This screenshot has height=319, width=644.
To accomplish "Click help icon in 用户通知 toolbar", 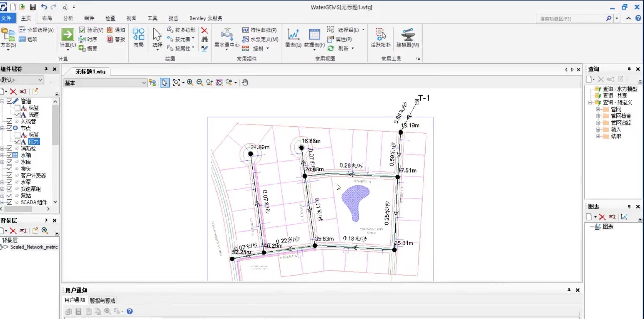I will 130,311.
